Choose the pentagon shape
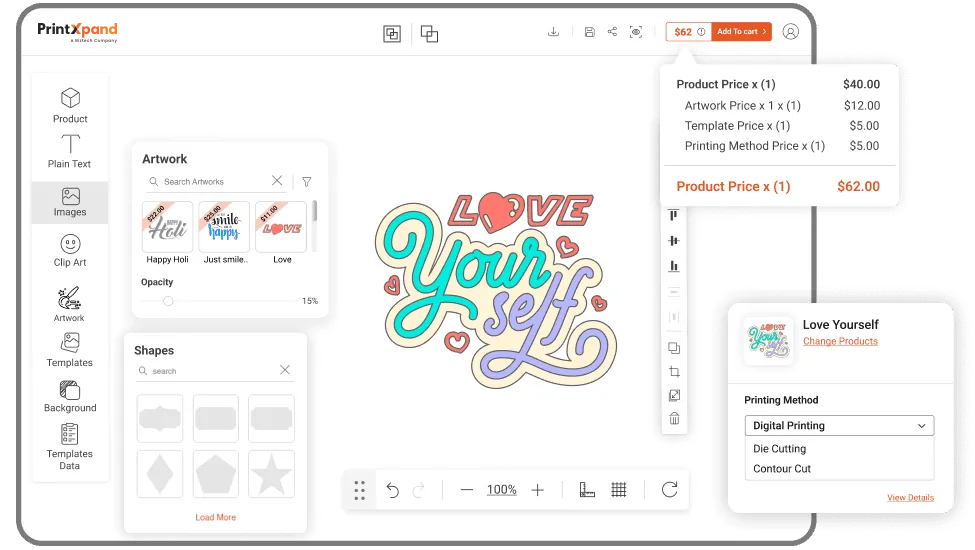Screen dimensions: 975x550 tap(216, 474)
